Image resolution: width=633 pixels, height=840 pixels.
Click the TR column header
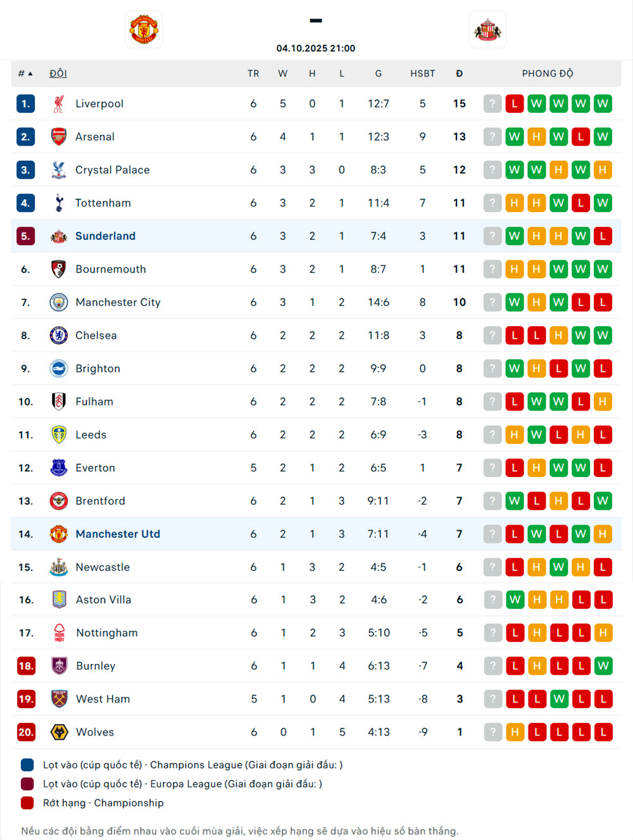[253, 73]
